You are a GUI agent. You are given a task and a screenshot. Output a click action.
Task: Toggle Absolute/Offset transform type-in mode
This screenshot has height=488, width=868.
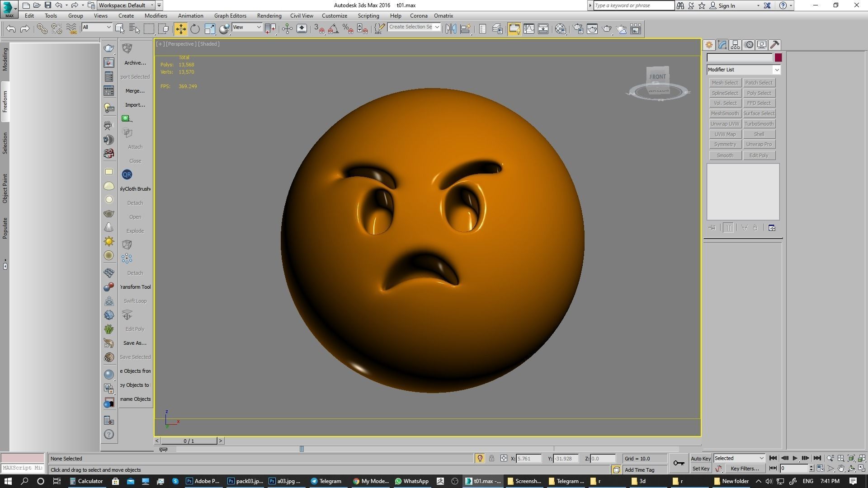tap(504, 458)
